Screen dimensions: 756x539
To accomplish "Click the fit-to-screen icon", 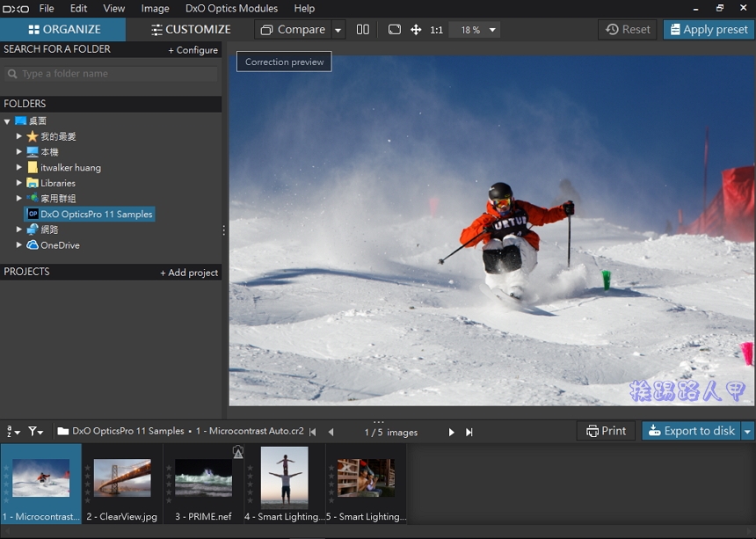I will point(395,29).
